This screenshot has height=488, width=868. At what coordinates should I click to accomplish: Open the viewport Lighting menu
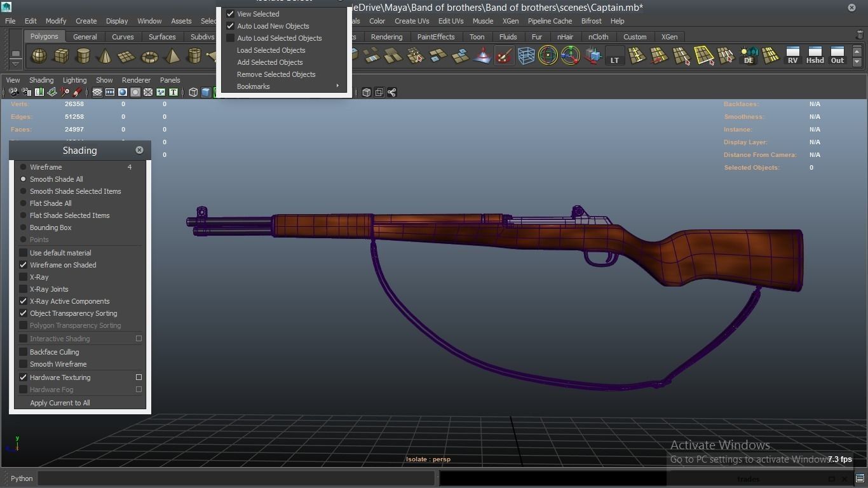point(74,80)
